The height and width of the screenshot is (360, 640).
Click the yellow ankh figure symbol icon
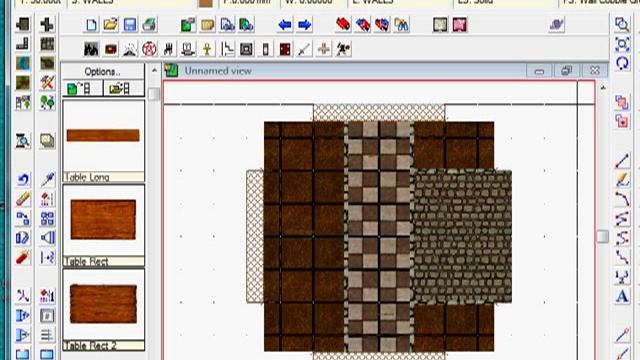(207, 49)
